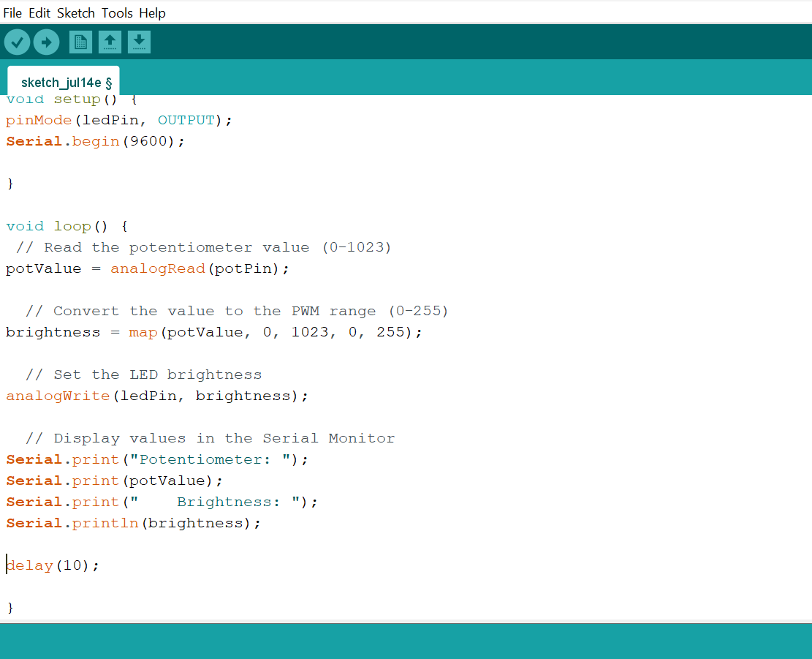Click the Serial.println(brightness) line

[x=133, y=524]
